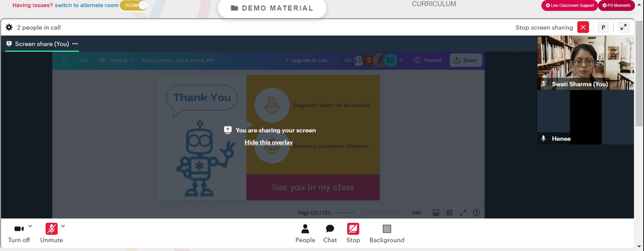Open Screen share tab options ellipsis

(75, 44)
